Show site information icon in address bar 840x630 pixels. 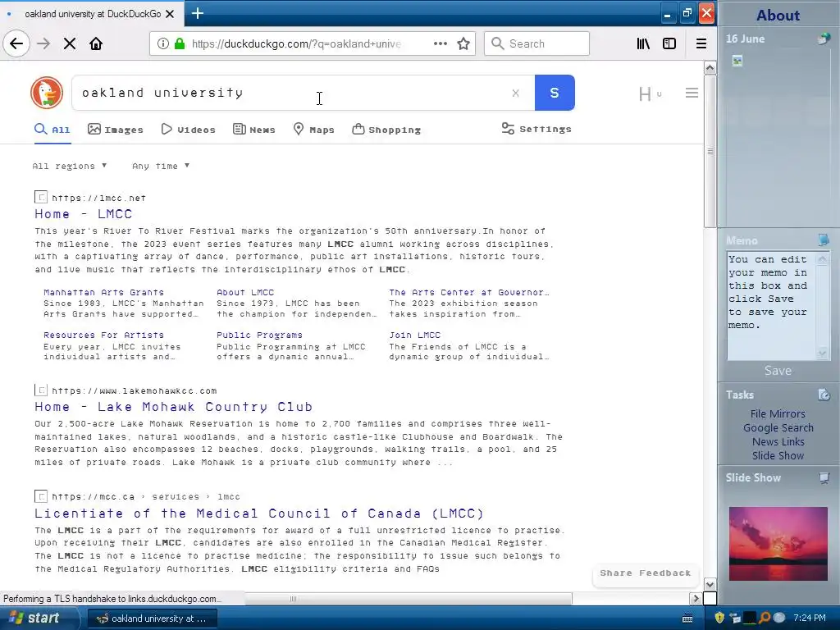[x=163, y=43]
